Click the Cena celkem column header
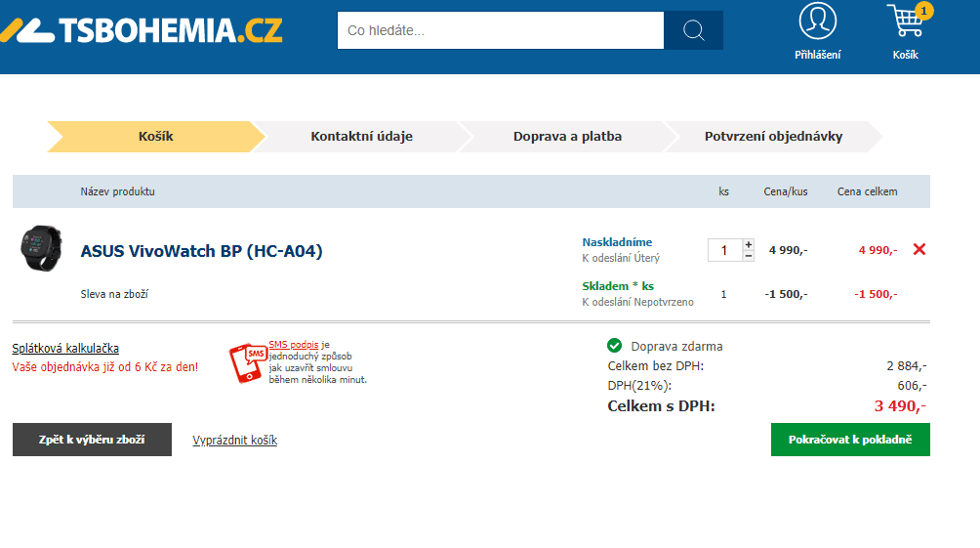The width and height of the screenshot is (980, 548). point(867,191)
